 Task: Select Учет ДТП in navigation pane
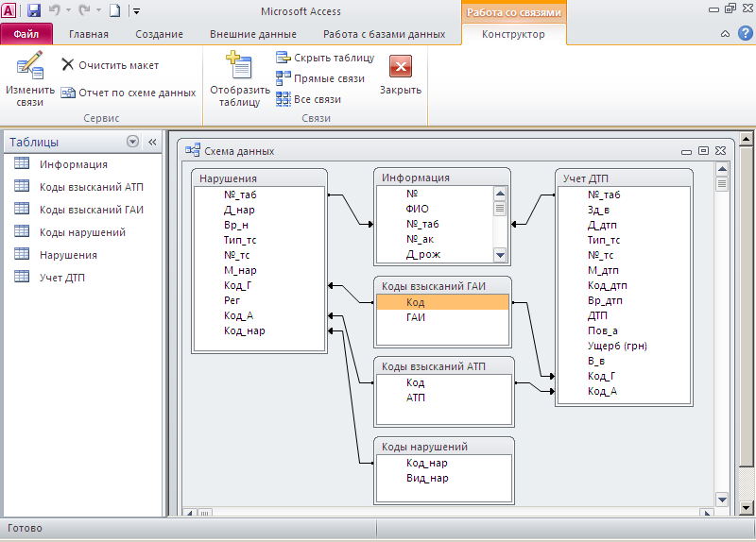pyautogui.click(x=61, y=278)
